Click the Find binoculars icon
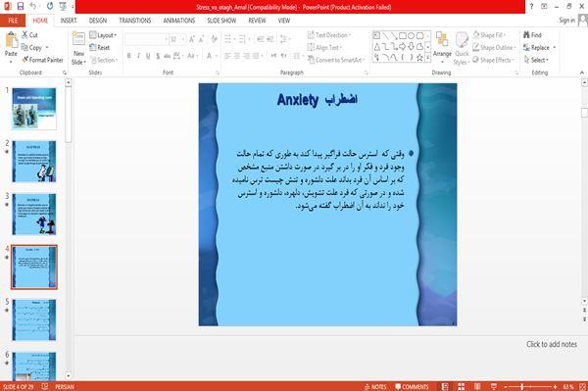Viewport: 588px width, 391px height. coord(527,35)
